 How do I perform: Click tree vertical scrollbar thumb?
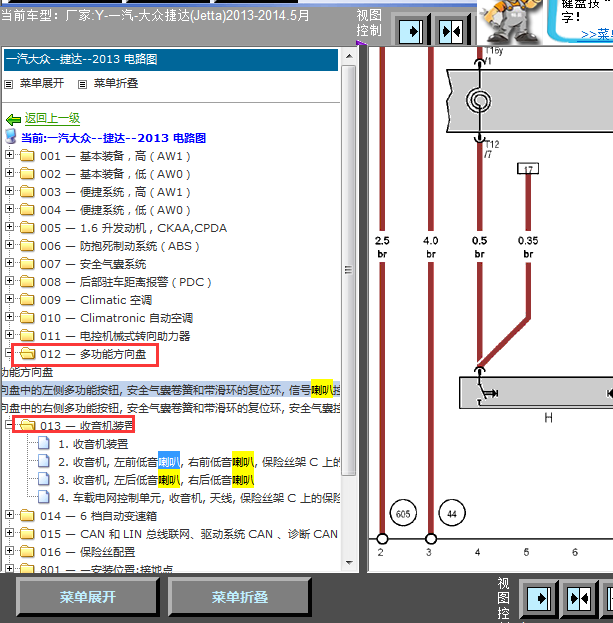349,270
